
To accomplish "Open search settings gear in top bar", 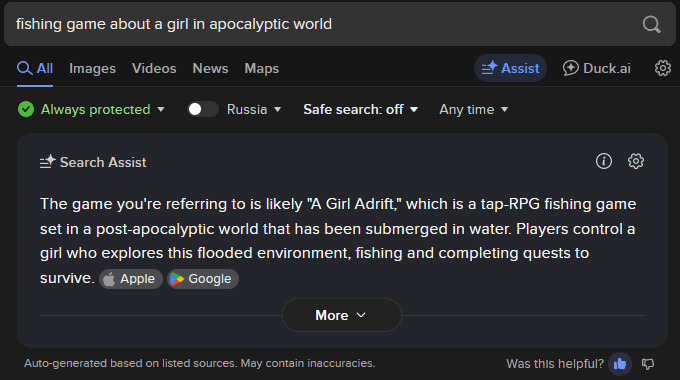I will click(x=663, y=68).
